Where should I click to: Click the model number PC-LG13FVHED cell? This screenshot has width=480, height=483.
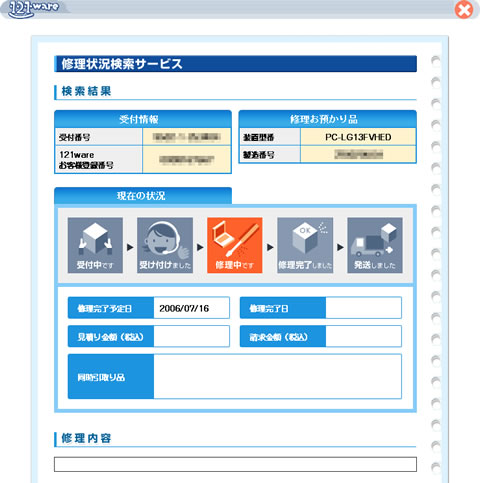(x=358, y=137)
